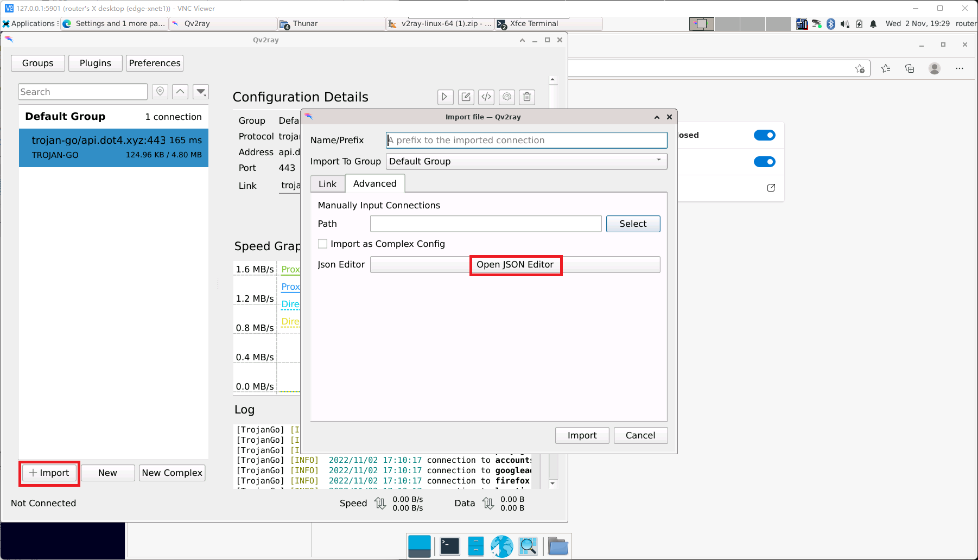Turn off the second blue toggle in Edge settings

pyautogui.click(x=765, y=162)
